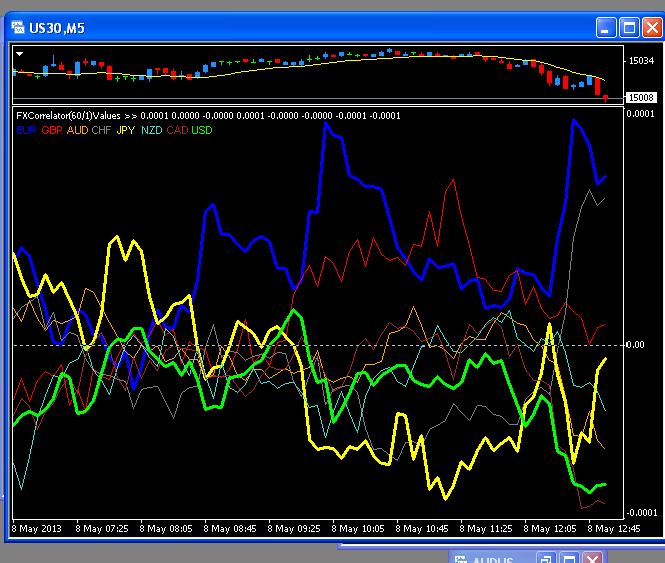665x563 pixels.
Task: Click the -0.0001 lower scale value
Action: 642,513
